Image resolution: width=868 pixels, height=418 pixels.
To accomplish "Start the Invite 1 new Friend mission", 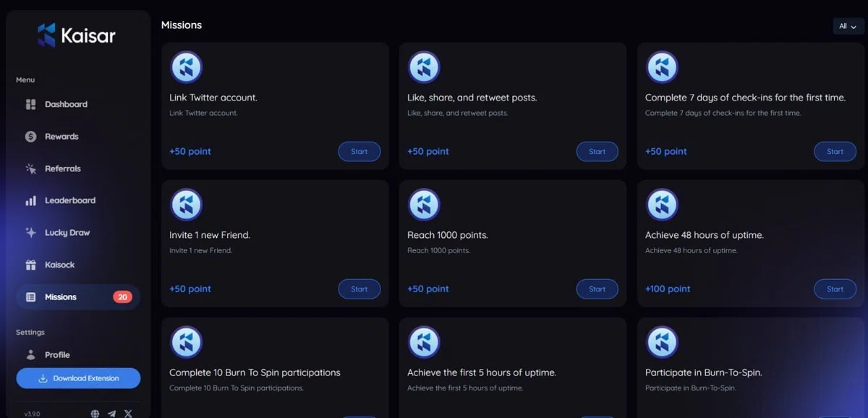I will (x=359, y=289).
